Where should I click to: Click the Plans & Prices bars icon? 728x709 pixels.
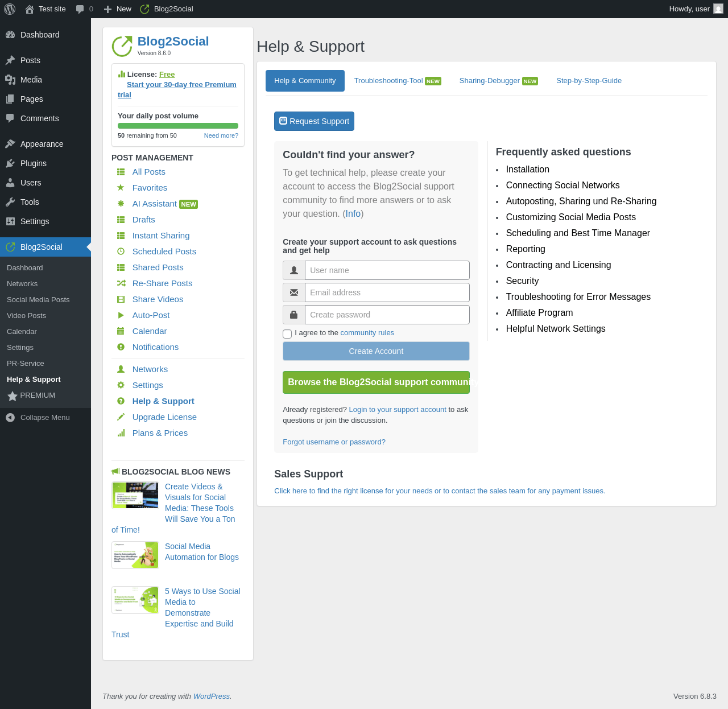(121, 433)
